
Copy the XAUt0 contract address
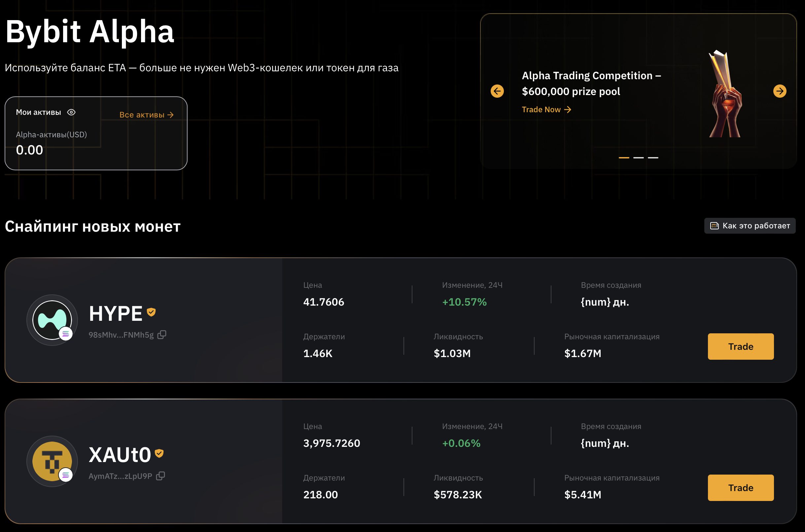[x=160, y=476]
